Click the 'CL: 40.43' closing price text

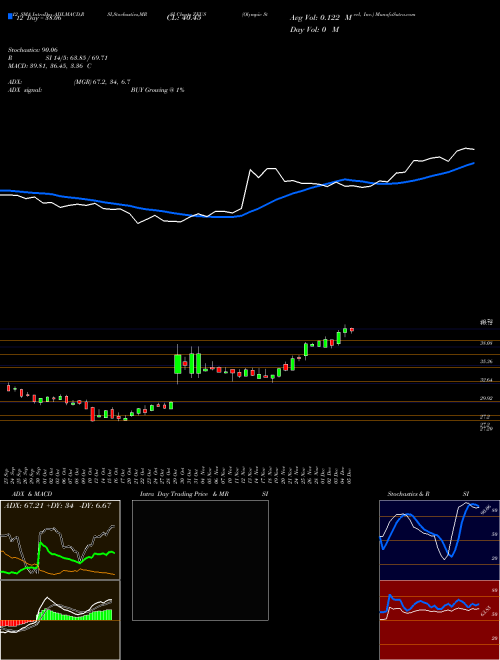182,19
